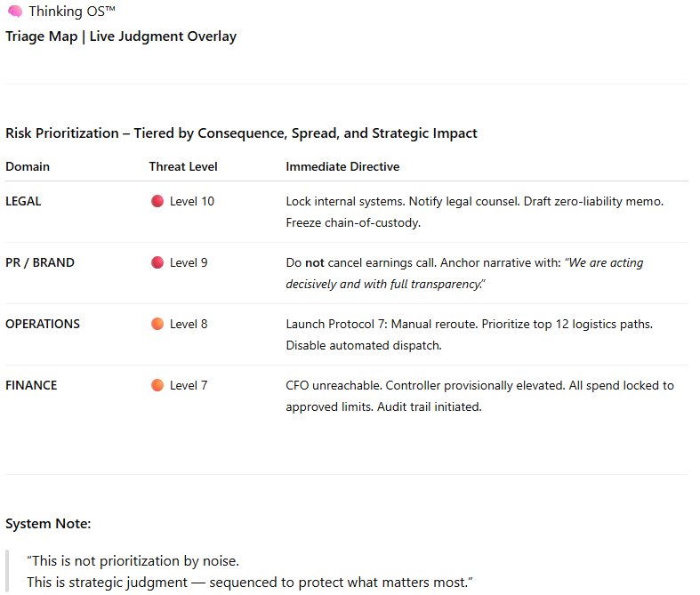Screen dimensions: 700x595
Task: Click the System Note heading
Action: tap(48, 524)
